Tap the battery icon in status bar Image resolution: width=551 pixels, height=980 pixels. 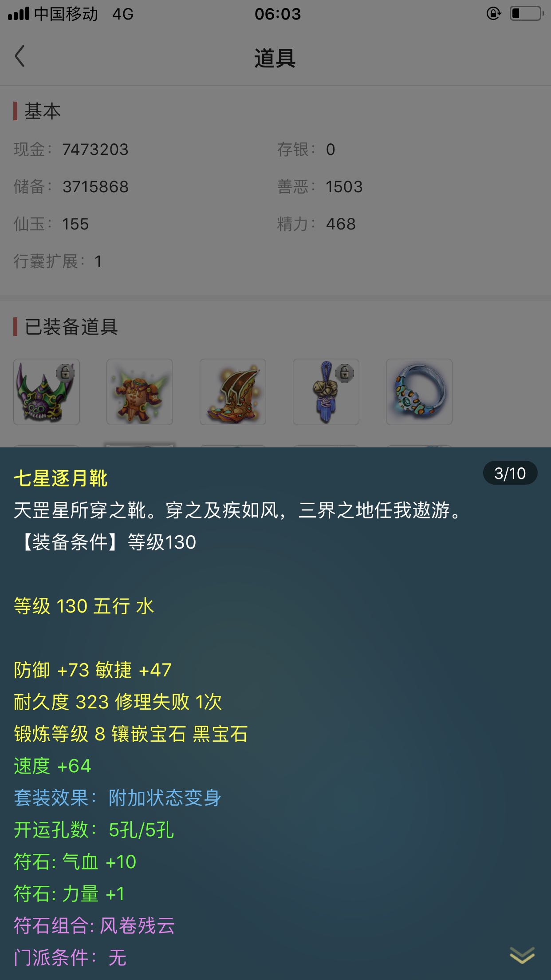coord(527,14)
